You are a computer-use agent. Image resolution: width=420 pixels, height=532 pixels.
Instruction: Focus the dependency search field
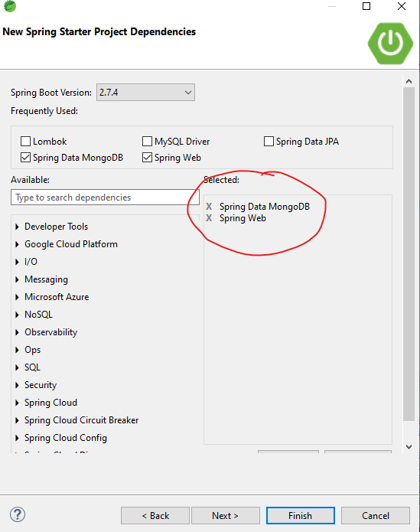(x=105, y=197)
